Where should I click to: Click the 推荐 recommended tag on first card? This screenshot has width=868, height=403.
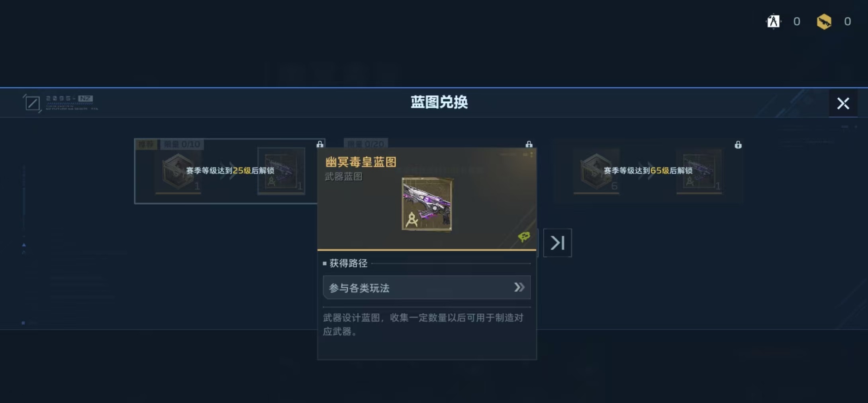(x=146, y=144)
